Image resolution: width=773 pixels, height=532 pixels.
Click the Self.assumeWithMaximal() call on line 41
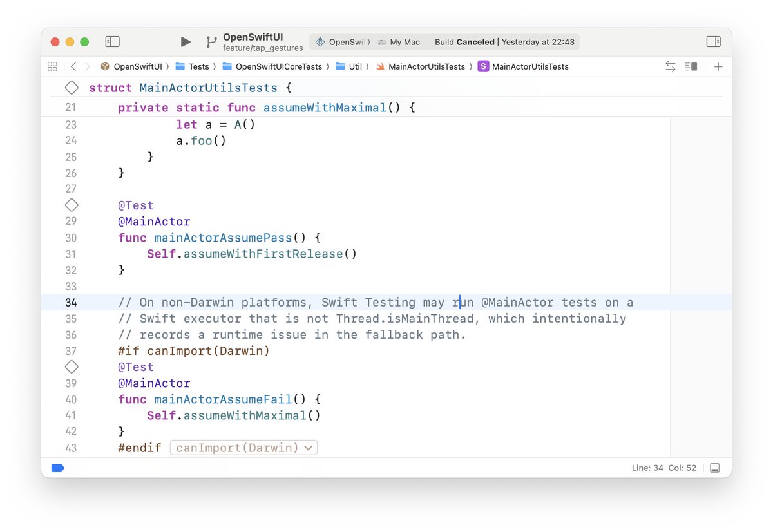click(x=234, y=415)
